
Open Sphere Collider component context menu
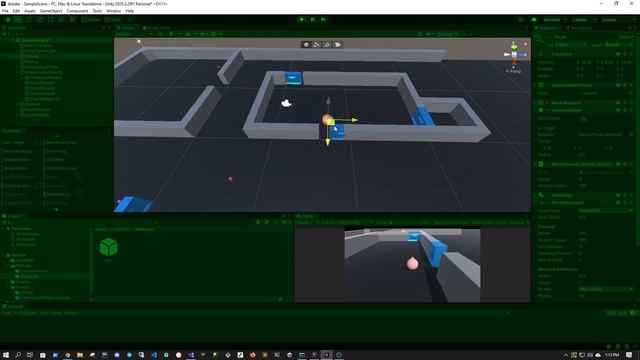[x=631, y=110]
